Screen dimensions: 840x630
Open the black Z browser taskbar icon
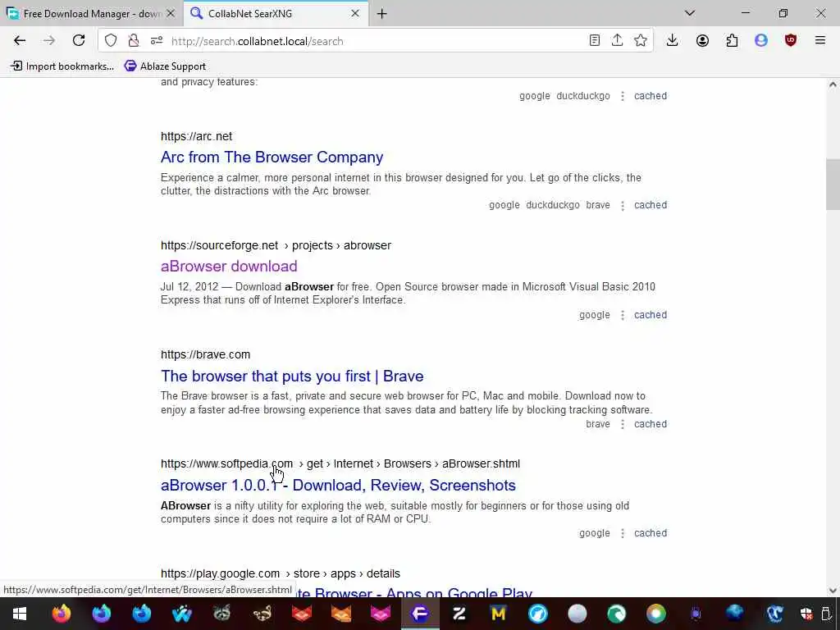[x=459, y=614]
